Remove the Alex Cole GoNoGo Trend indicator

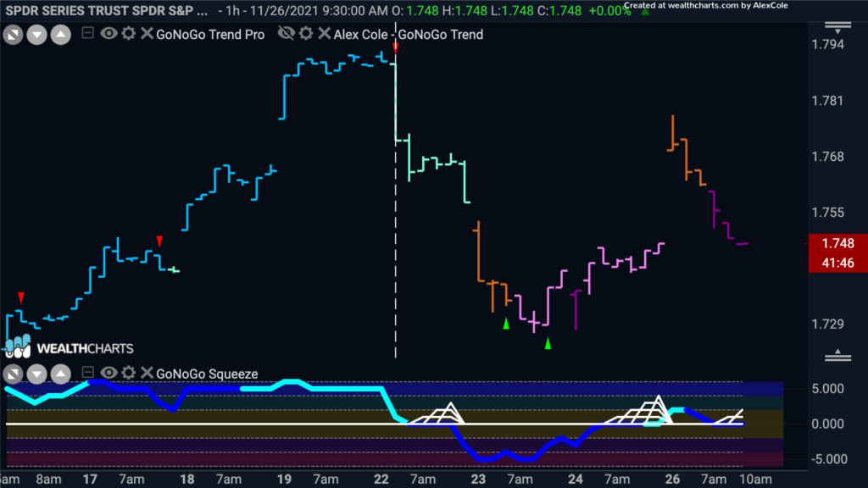click(325, 33)
